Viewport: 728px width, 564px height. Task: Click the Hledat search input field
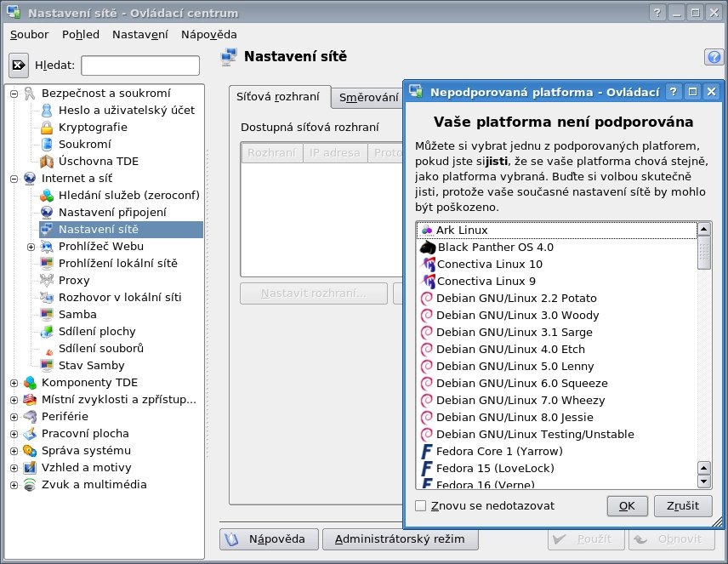point(140,66)
